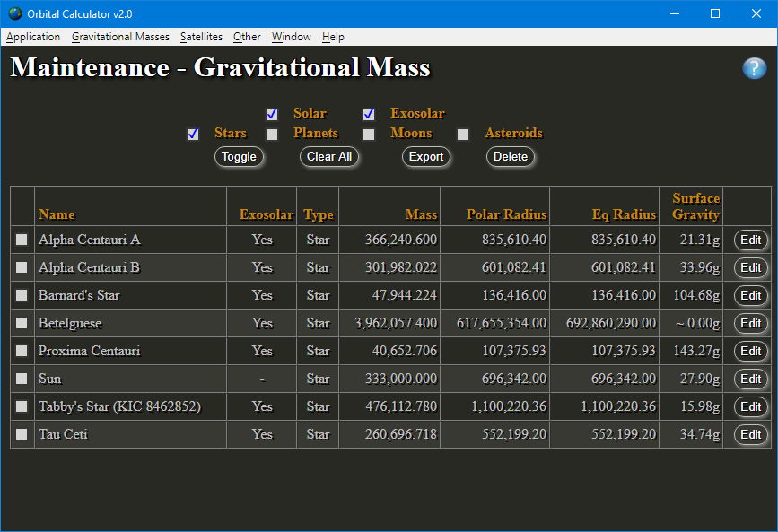The image size is (778, 532).
Task: Click the Export button
Action: click(425, 157)
